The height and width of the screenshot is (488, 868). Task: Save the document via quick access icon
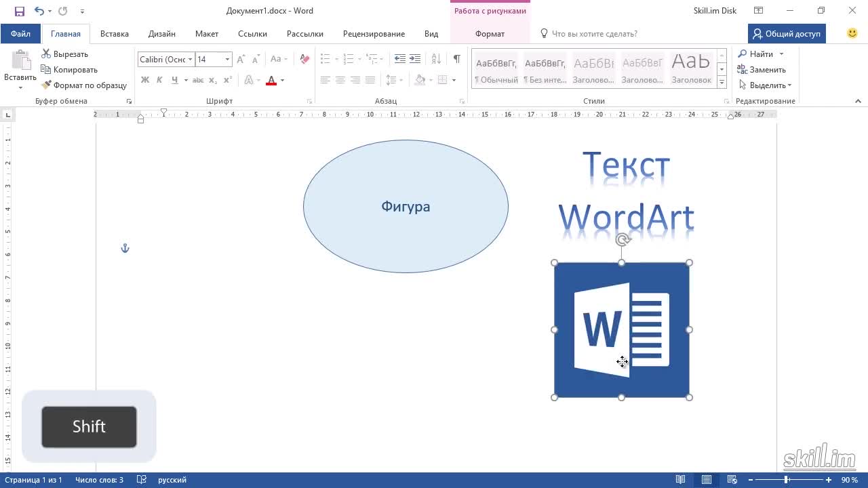pyautogui.click(x=20, y=11)
